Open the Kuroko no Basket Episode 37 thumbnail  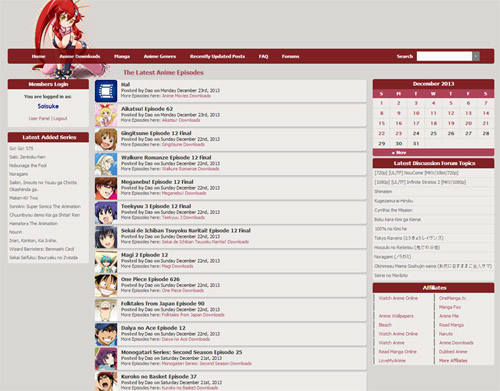tap(106, 381)
